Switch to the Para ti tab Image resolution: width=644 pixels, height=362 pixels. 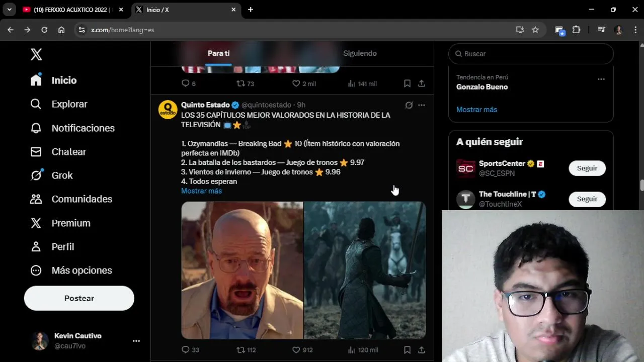click(218, 53)
